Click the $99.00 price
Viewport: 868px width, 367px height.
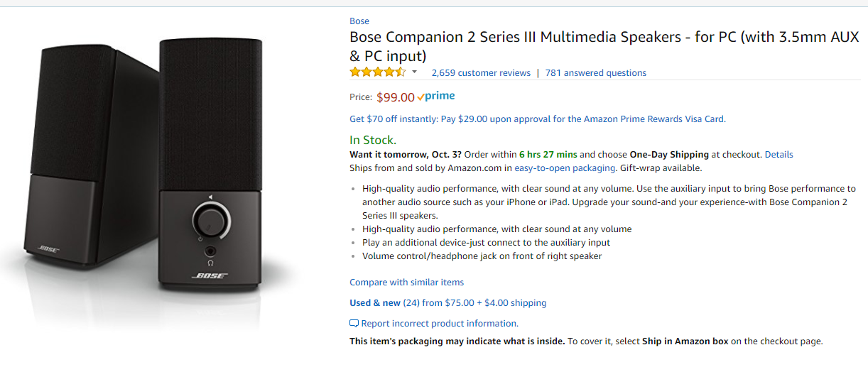[x=396, y=97]
